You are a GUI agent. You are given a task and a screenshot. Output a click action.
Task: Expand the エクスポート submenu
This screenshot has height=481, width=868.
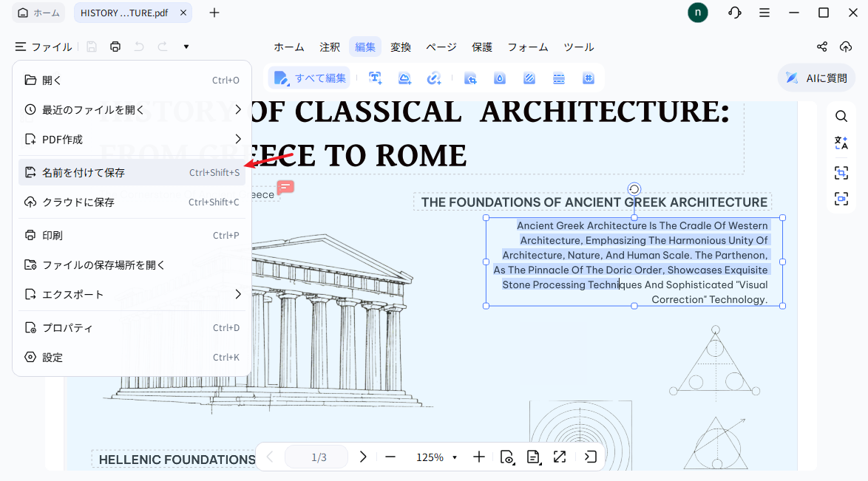click(x=132, y=295)
